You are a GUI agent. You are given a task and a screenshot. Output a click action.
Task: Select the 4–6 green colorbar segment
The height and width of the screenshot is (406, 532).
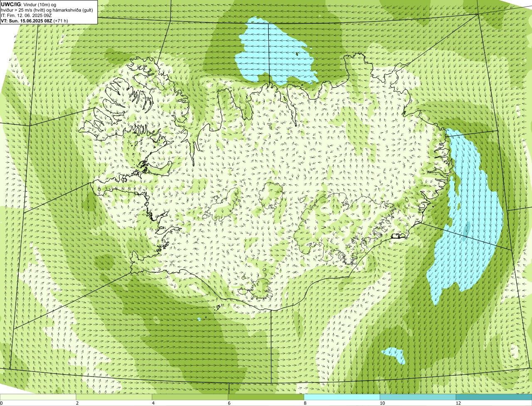coord(190,397)
